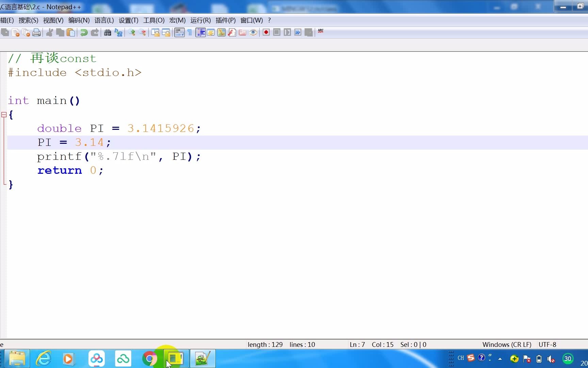Click the #include <stdio.h> line
The height and width of the screenshot is (368, 588).
click(75, 73)
